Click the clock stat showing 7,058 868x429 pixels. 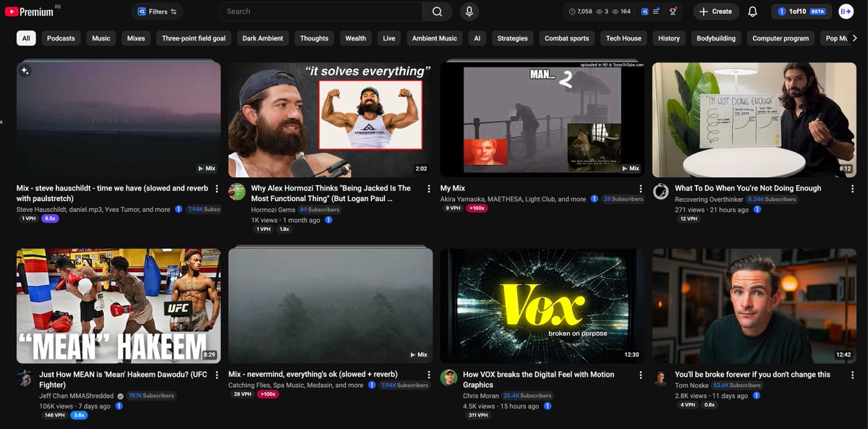pos(581,12)
